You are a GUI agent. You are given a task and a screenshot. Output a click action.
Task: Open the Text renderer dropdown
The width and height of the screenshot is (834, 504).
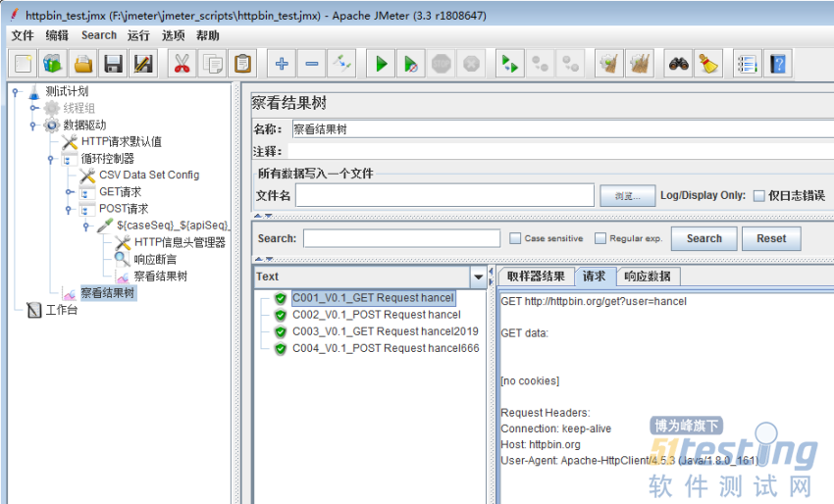tap(478, 277)
